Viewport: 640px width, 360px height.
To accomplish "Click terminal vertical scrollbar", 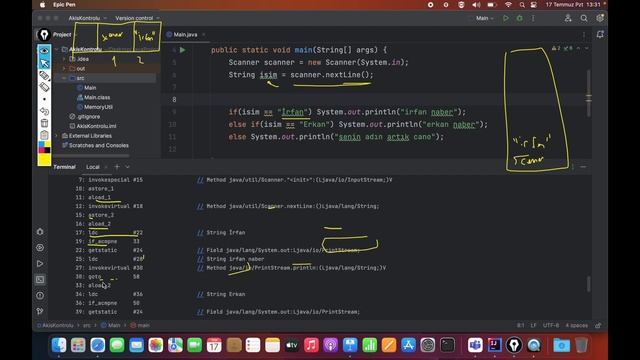I will [x=588, y=284].
